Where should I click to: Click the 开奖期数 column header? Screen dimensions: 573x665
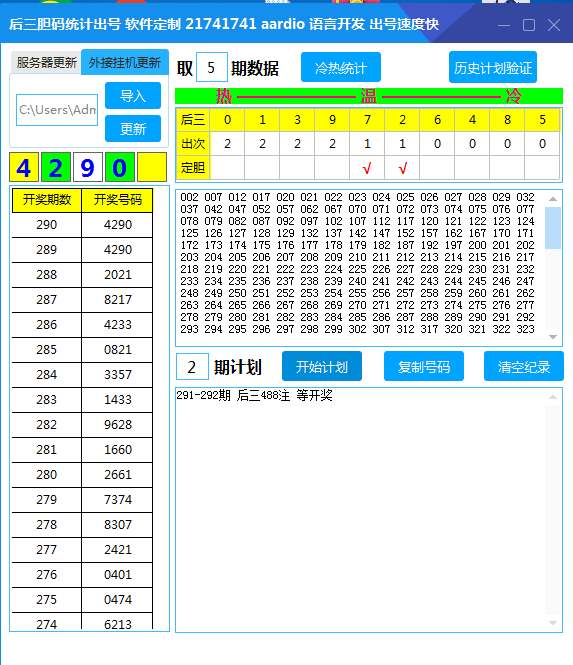click(47, 200)
